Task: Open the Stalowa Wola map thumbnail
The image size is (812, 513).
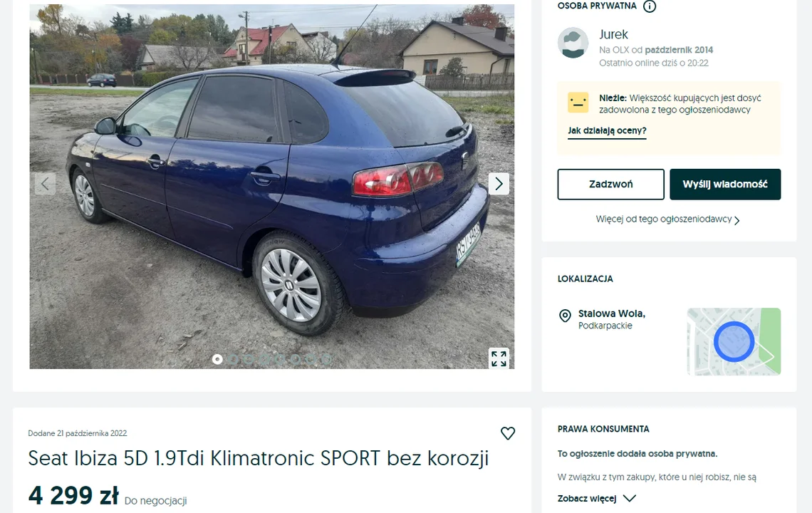Action: (734, 341)
